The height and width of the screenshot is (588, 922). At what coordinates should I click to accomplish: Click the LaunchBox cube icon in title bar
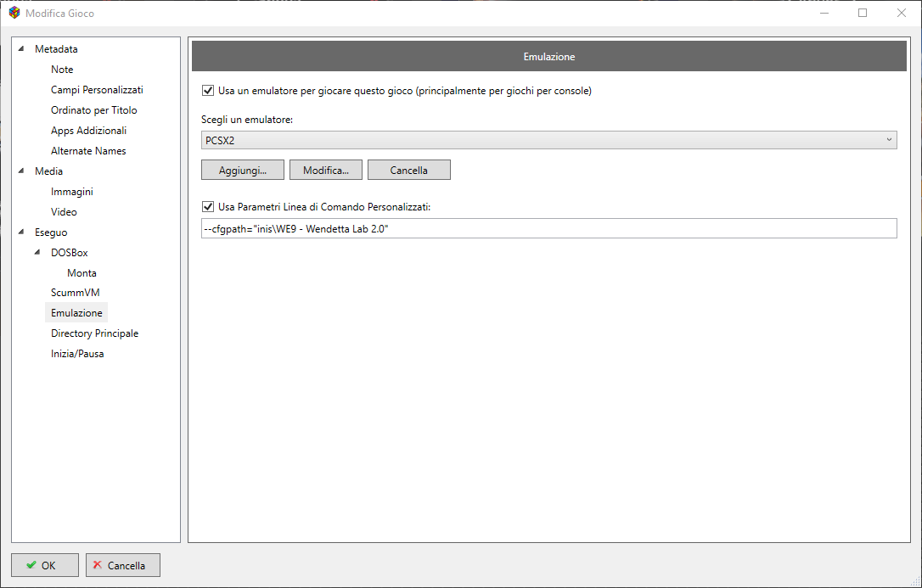point(14,13)
